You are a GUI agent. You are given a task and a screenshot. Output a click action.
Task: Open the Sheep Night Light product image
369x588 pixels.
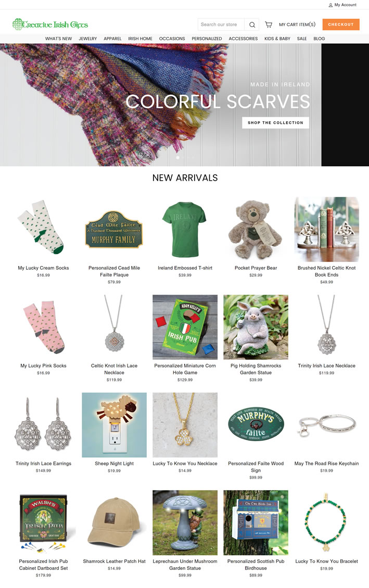tap(114, 425)
